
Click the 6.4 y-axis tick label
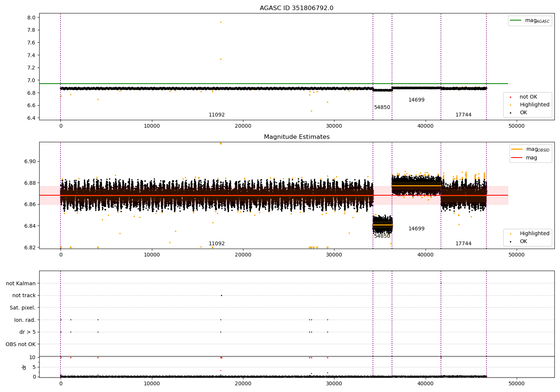pos(31,118)
